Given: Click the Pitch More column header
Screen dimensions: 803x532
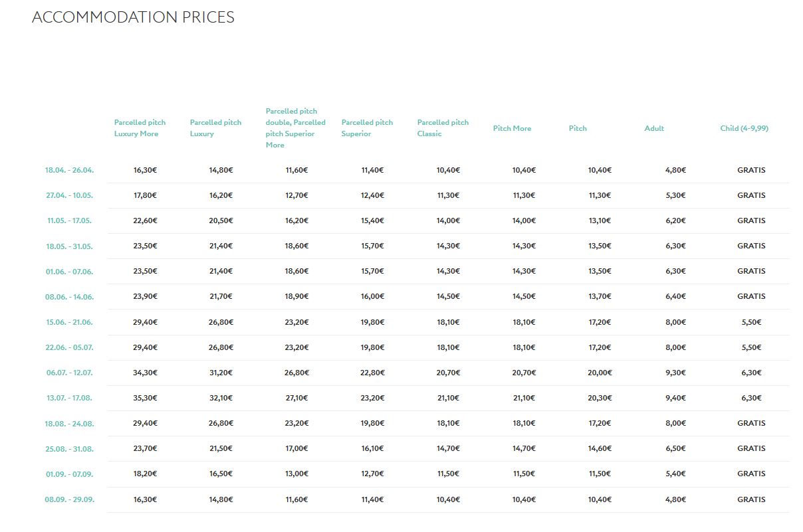Looking at the screenshot, I should 512,128.
